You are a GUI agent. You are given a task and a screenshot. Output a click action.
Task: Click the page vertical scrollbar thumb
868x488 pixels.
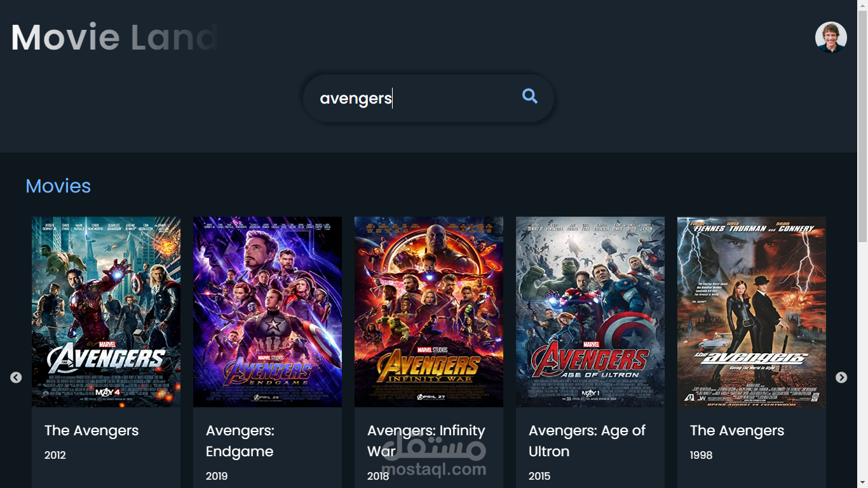862,126
